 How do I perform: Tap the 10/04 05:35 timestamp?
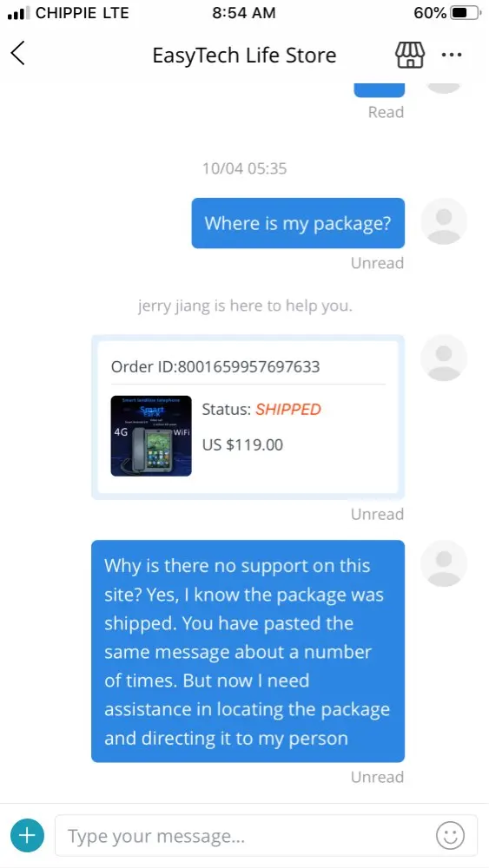click(x=244, y=168)
